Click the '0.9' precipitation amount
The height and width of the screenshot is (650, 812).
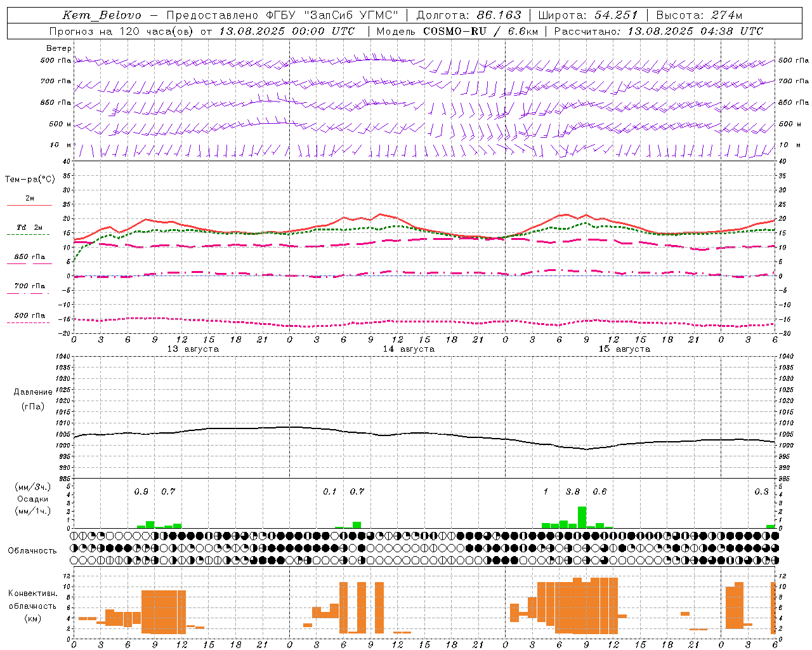[x=141, y=492]
